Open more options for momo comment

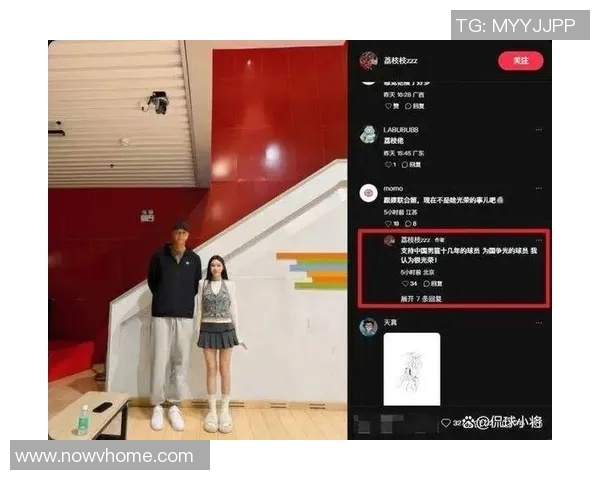click(x=539, y=189)
